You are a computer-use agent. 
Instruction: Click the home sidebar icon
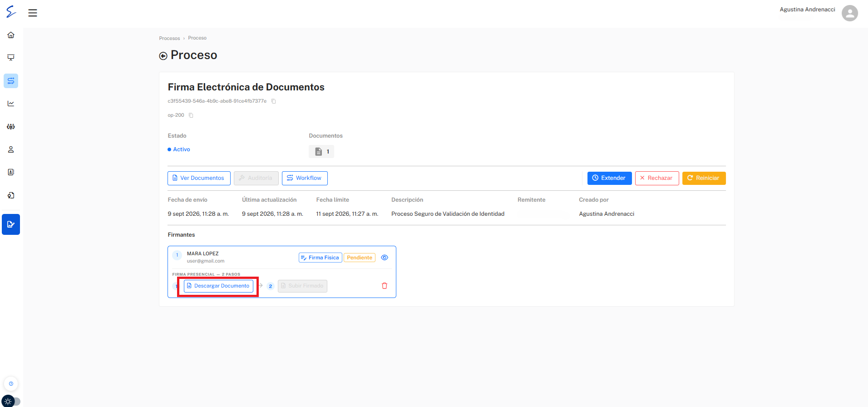[x=11, y=35]
